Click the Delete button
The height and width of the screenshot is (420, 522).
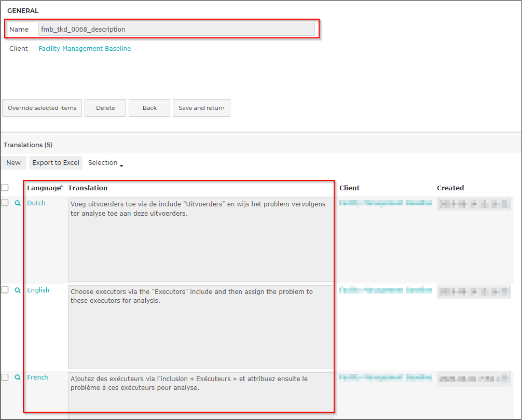105,108
